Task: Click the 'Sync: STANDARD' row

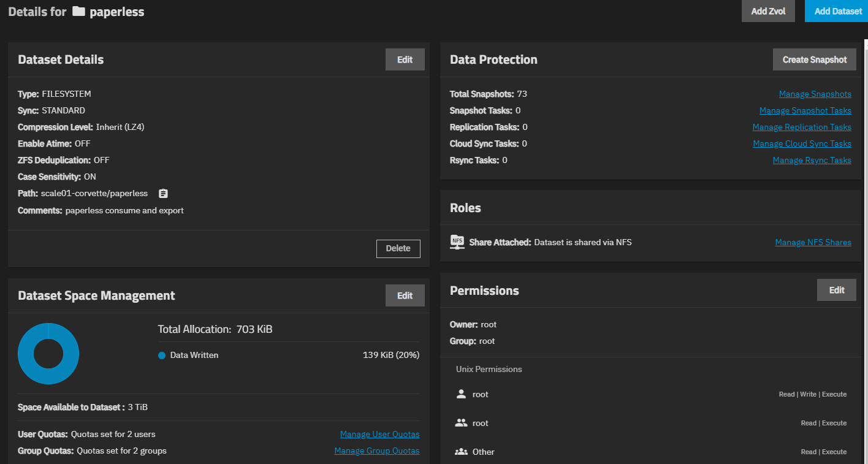Action: tap(51, 110)
